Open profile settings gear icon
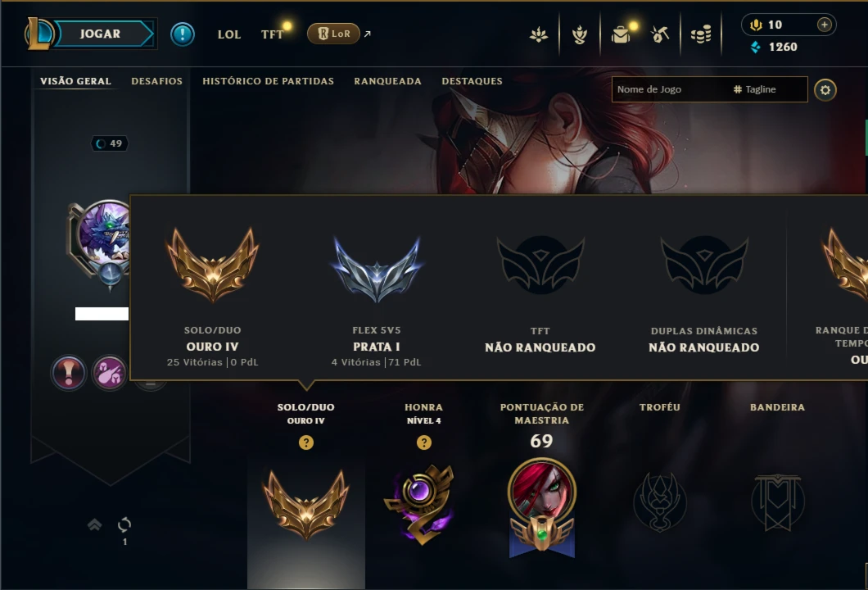 point(825,90)
